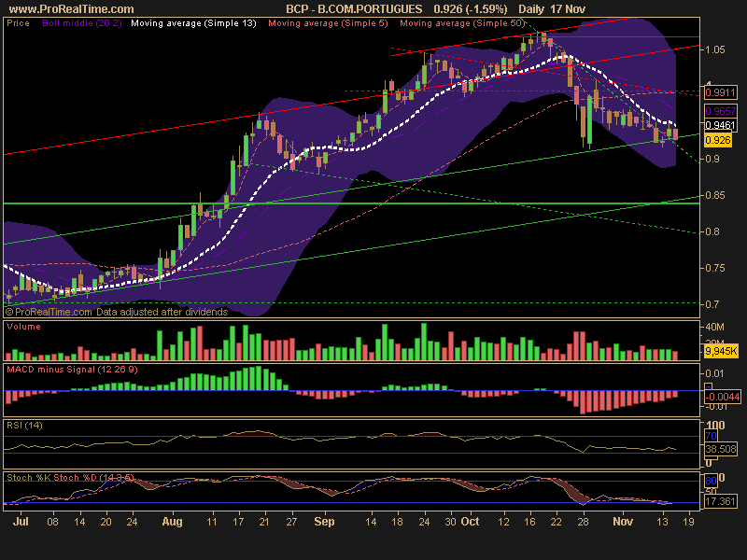Select 'Moving average (Simple 5)' legend
The image size is (747, 560).
point(328,23)
